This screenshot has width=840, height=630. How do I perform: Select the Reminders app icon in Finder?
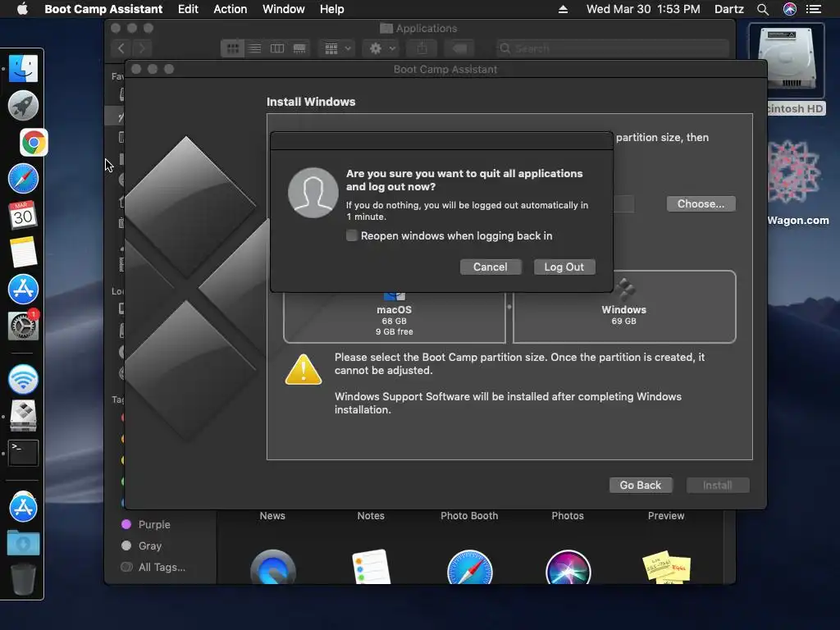pos(372,567)
